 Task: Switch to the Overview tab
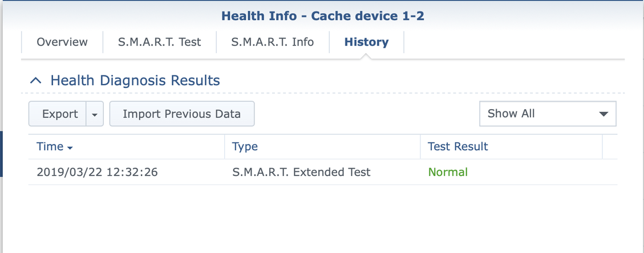62,42
